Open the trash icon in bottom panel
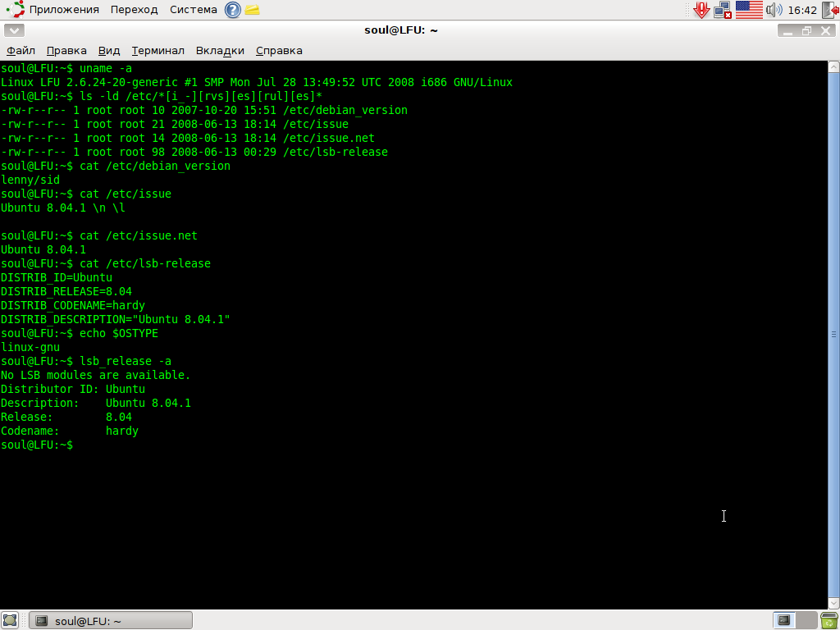 (x=829, y=620)
